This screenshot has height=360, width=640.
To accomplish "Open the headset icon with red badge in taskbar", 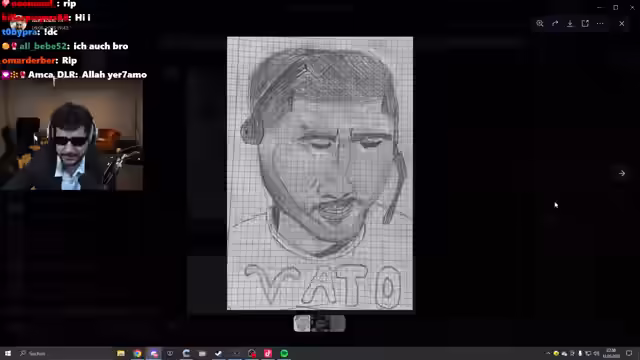I will 252,353.
